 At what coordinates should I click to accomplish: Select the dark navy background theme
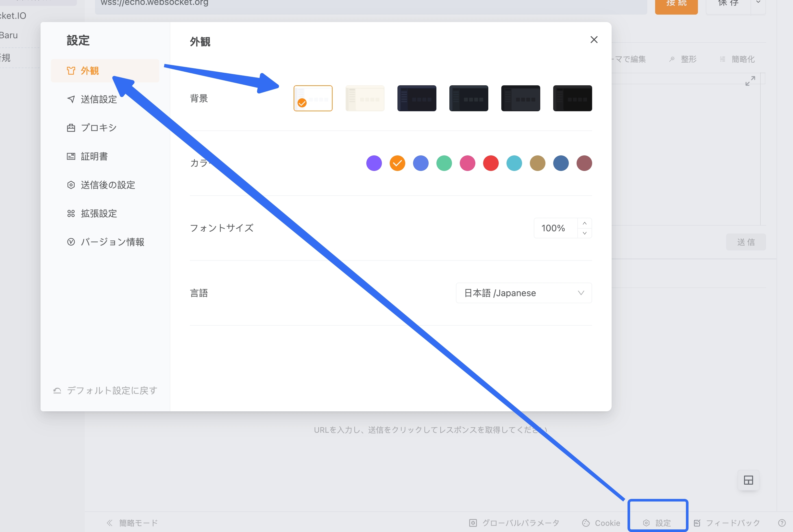click(x=417, y=98)
